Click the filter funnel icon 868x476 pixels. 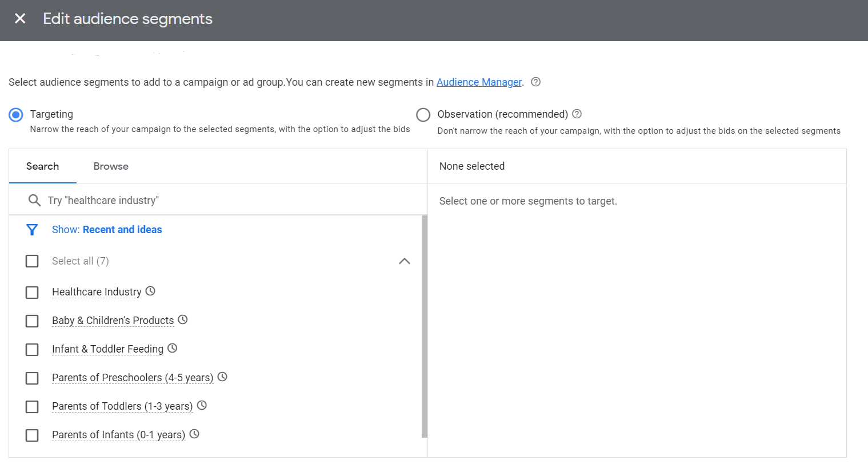point(32,230)
